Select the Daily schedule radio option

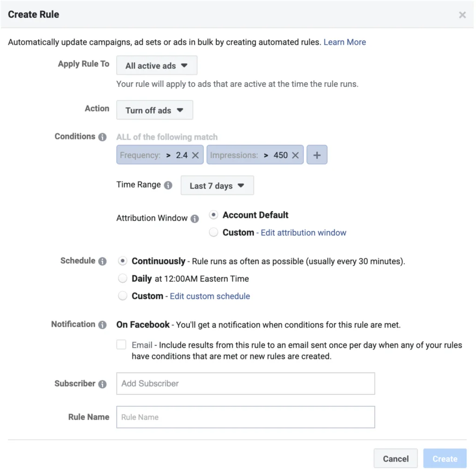(122, 278)
